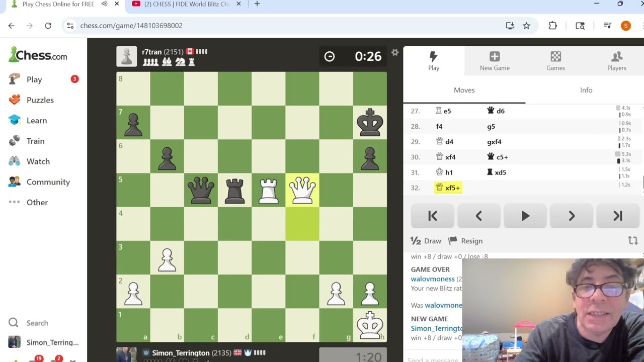Offer a Draw
The height and width of the screenshot is (362, 644).
[x=426, y=241]
